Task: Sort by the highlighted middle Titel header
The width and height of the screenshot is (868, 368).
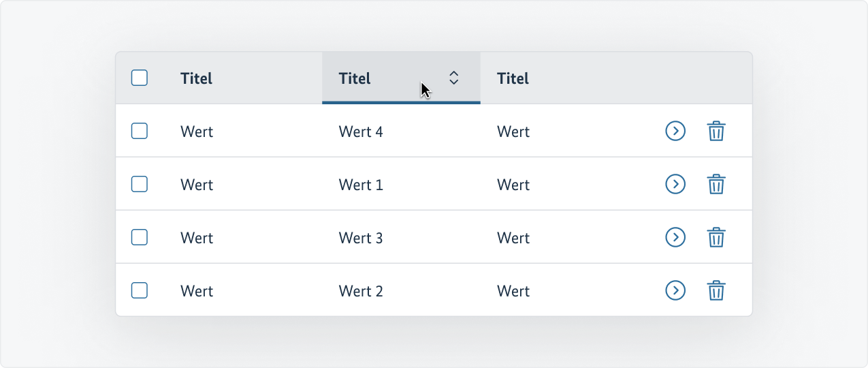Action: [355, 78]
